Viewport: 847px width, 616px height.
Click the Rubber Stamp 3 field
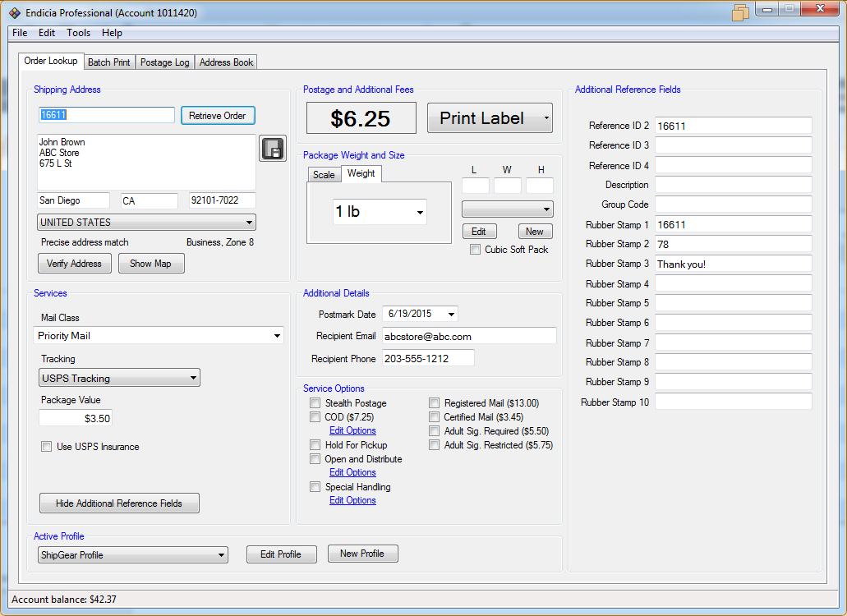733,264
